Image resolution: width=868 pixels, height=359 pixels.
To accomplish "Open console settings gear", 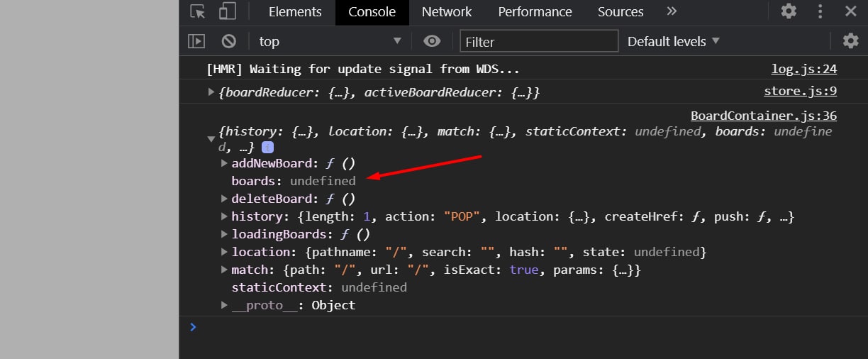I will 850,41.
